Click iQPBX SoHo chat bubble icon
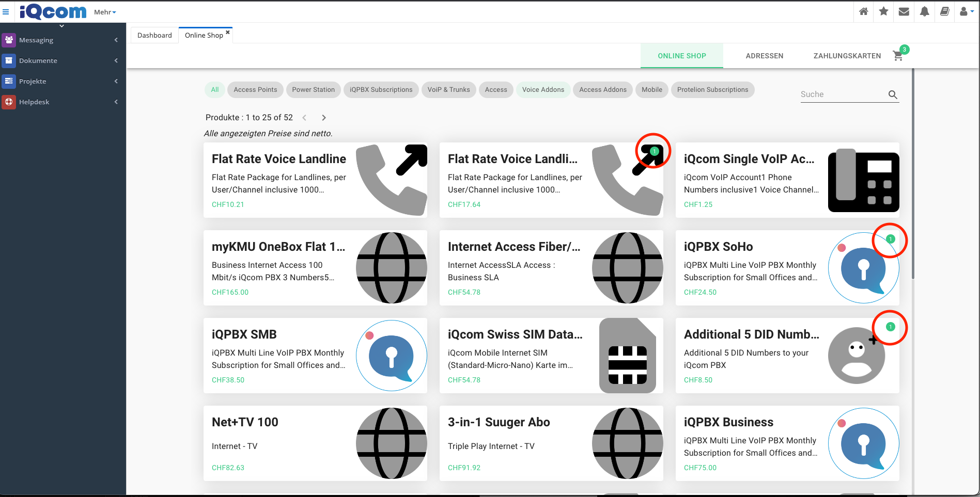980x497 pixels. pyautogui.click(x=863, y=268)
